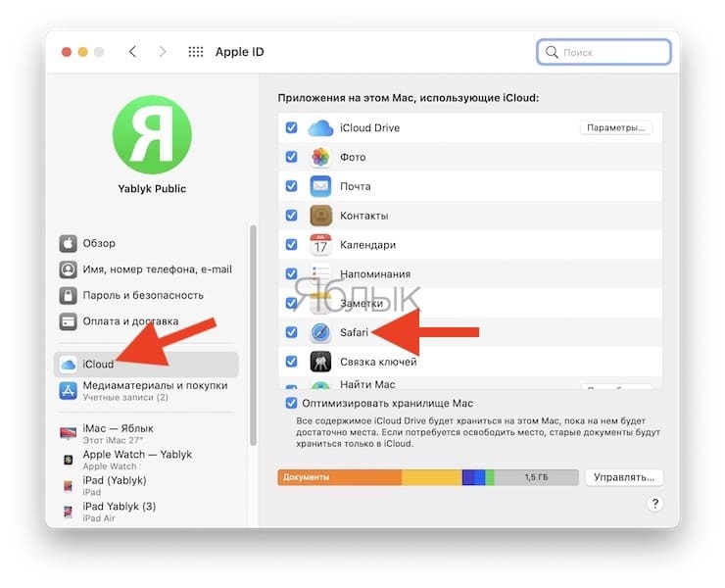This screenshot has width=725, height=588.
Task: Select Пароль и безопасность section
Action: pos(147,295)
